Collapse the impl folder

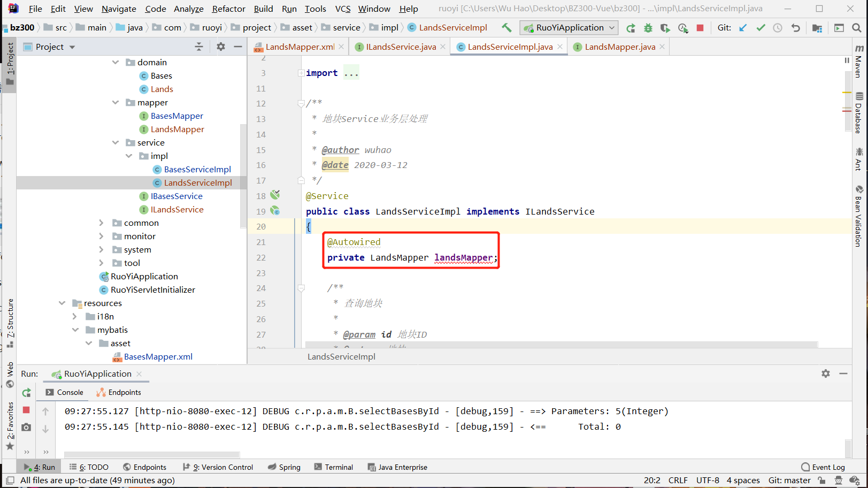point(128,156)
